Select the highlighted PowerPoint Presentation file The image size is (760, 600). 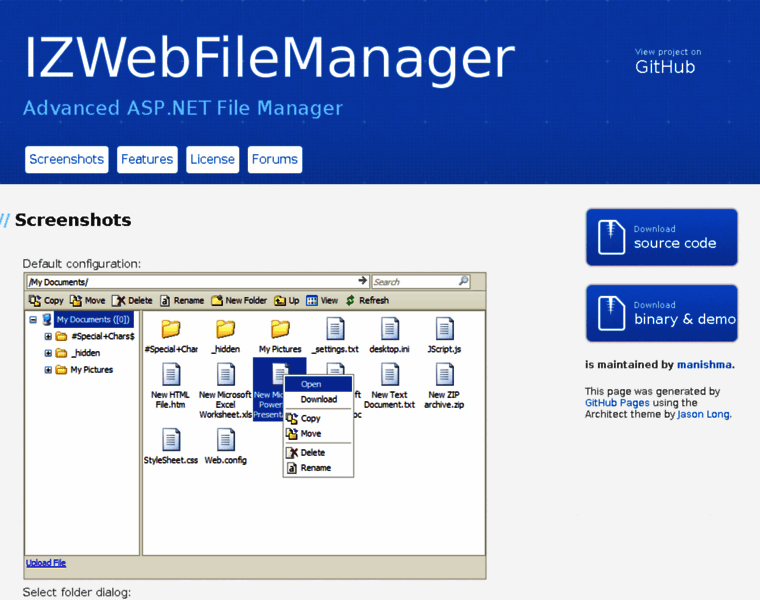[x=269, y=389]
